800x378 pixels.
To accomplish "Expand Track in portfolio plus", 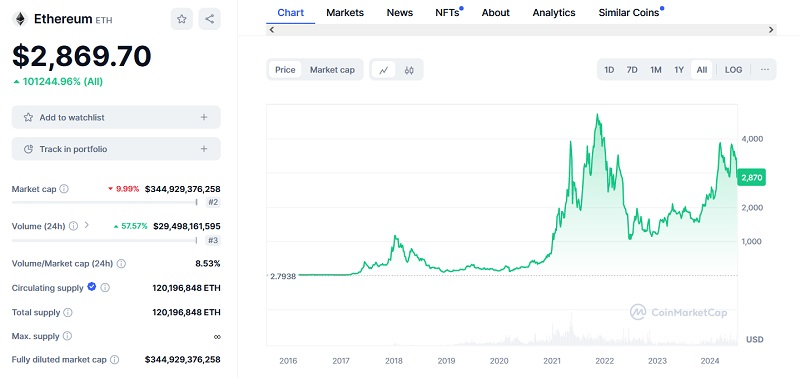I will 204,149.
